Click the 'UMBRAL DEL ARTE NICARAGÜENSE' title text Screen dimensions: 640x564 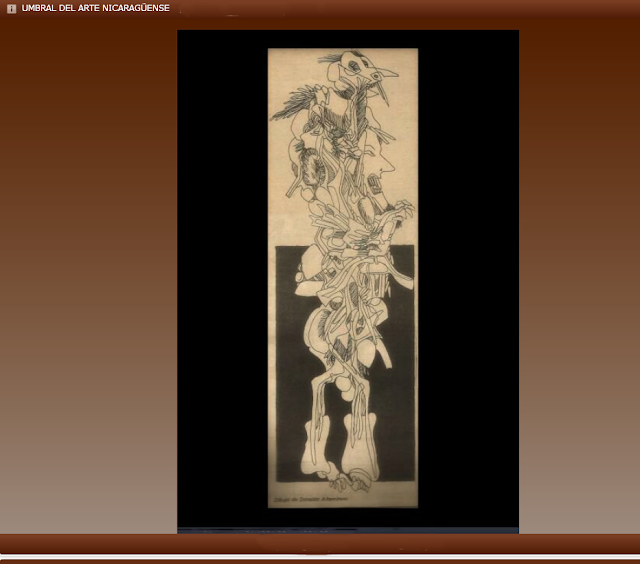point(96,8)
